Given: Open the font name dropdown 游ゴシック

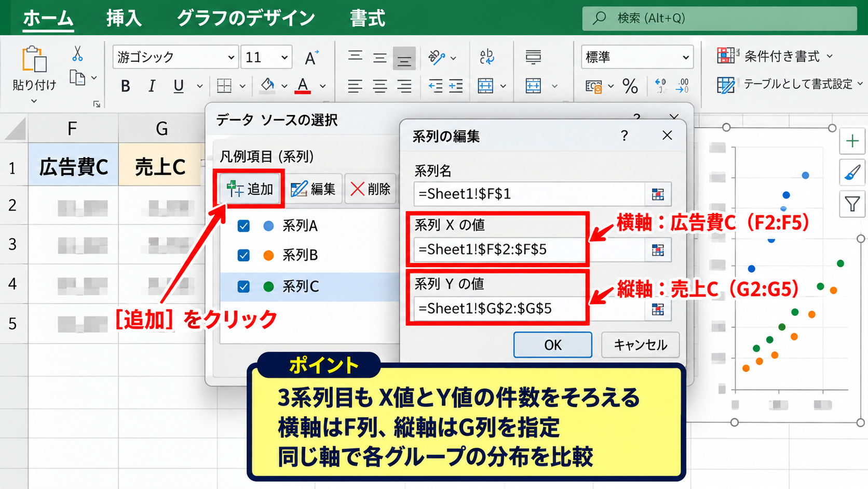Looking at the screenshot, I should [x=231, y=57].
